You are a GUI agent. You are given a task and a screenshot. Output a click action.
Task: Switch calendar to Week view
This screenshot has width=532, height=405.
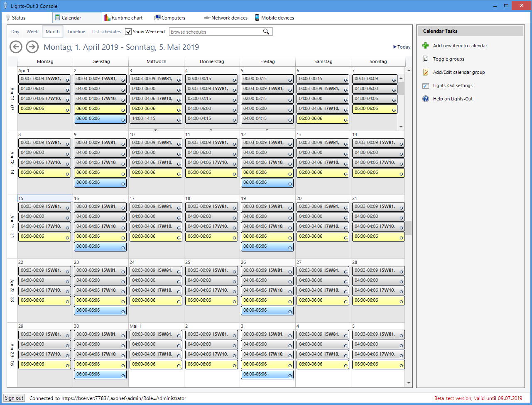(x=32, y=32)
